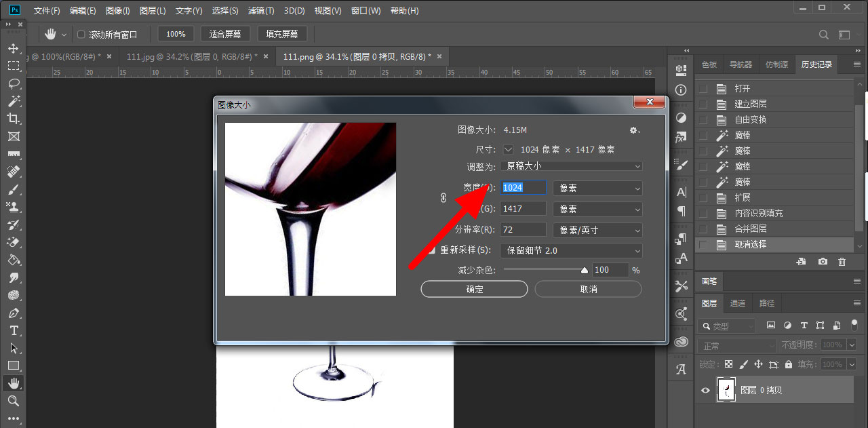The width and height of the screenshot is (868, 428).
Task: Toggle layer filtering switch in Layers panel
Action: (854, 326)
